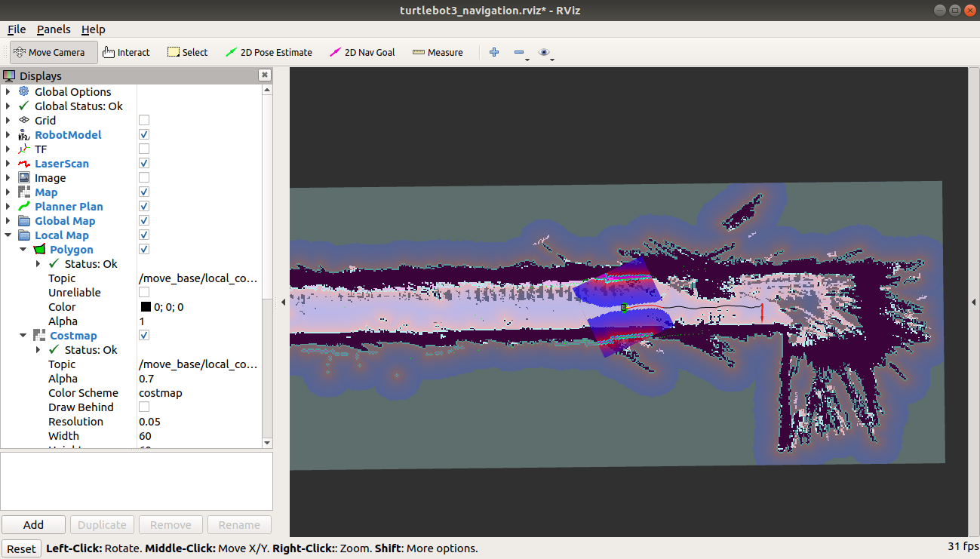The image size is (980, 559).
Task: Uncheck the Map display checkbox
Action: pos(144,192)
